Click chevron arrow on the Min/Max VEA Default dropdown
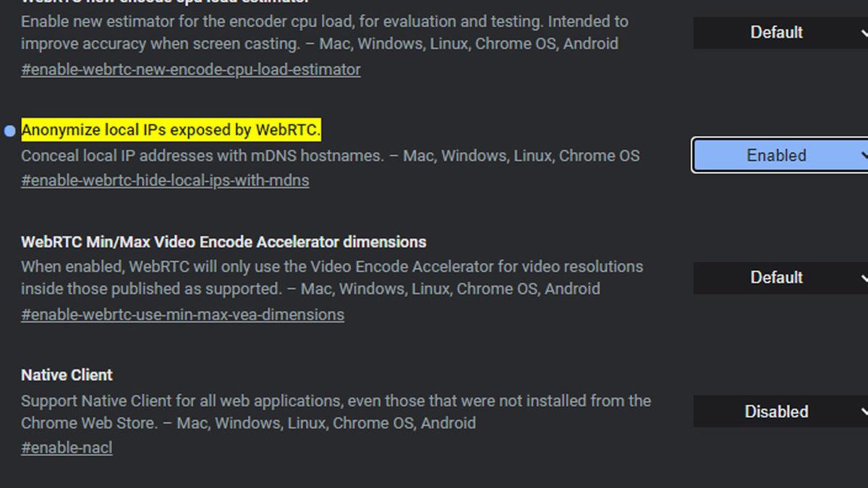This screenshot has width=868, height=488. click(864, 278)
